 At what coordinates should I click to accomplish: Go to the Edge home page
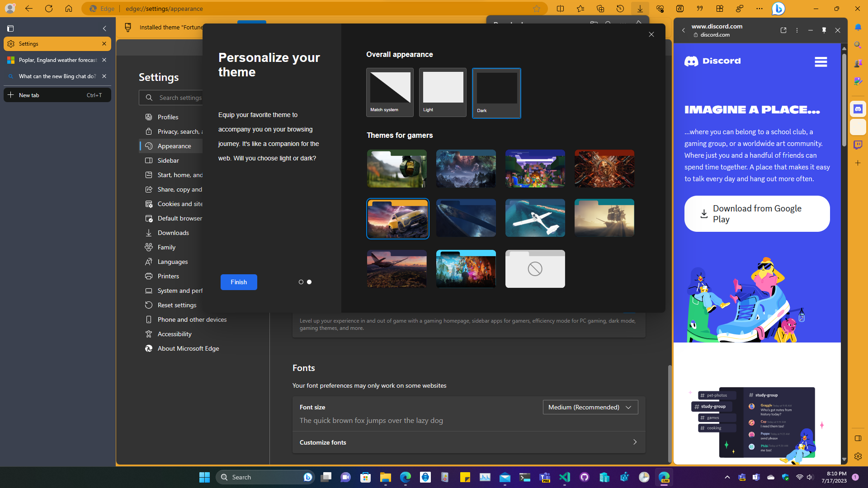[69, 9]
